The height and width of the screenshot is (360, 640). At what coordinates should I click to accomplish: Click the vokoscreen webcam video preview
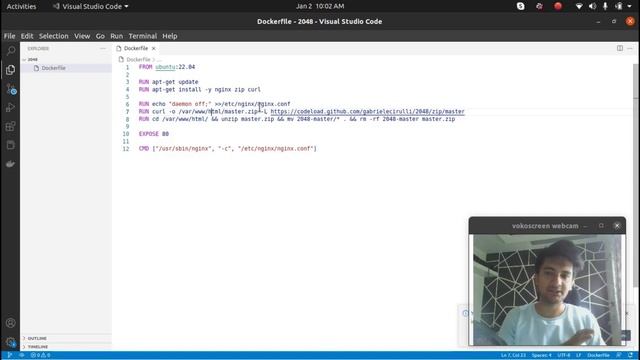pyautogui.click(x=547, y=290)
